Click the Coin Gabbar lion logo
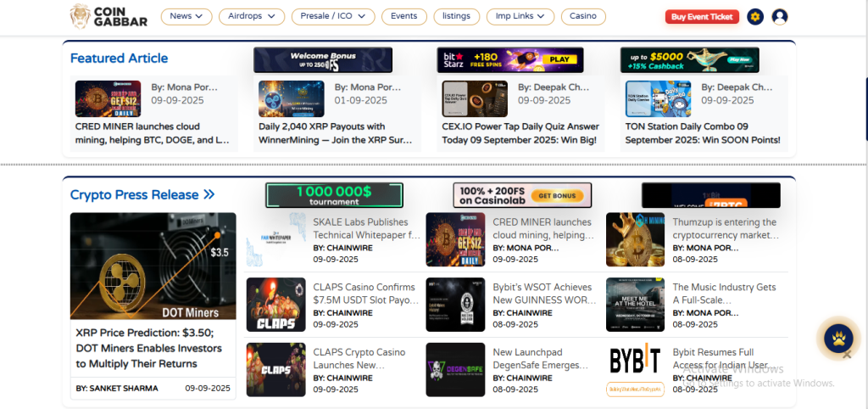The height and width of the screenshot is (409, 868). click(108, 17)
